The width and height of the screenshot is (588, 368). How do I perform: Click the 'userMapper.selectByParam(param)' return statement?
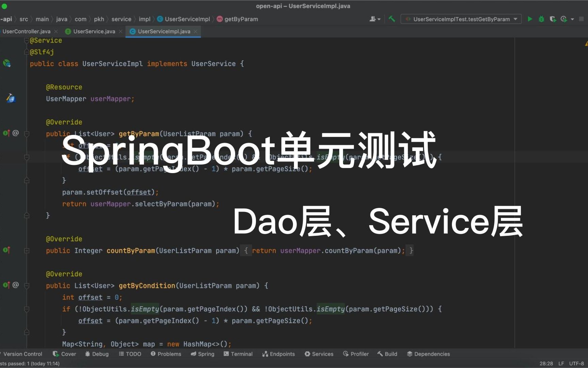[141, 204]
